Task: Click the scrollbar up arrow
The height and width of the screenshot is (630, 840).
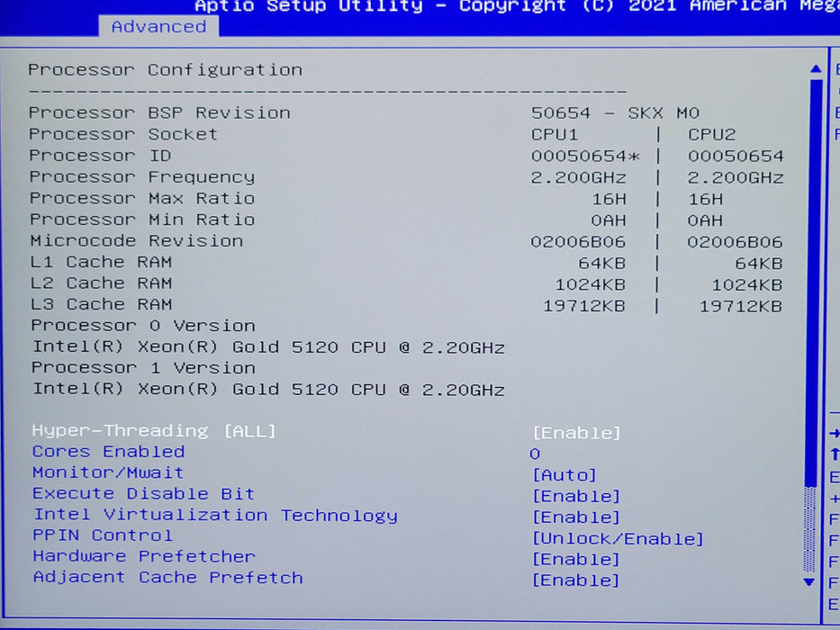Action: click(x=816, y=69)
